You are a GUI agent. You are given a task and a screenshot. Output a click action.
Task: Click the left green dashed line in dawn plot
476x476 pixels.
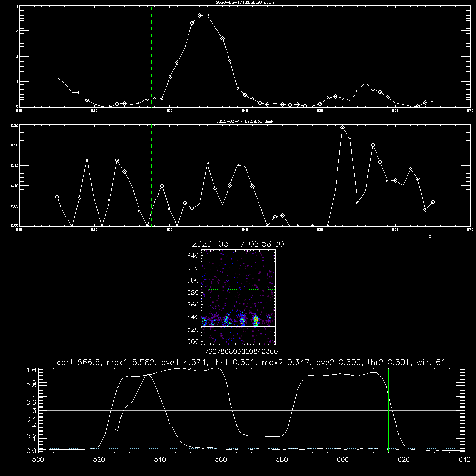point(151,57)
